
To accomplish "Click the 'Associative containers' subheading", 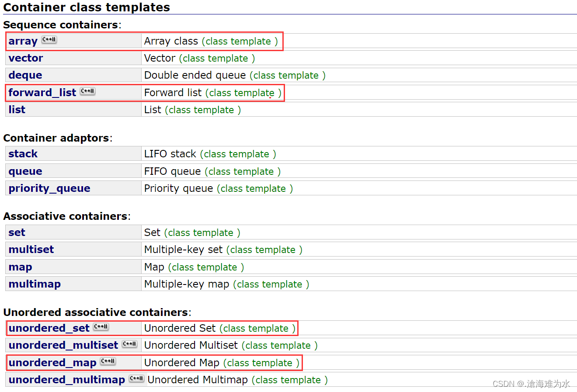I will click(x=65, y=216).
